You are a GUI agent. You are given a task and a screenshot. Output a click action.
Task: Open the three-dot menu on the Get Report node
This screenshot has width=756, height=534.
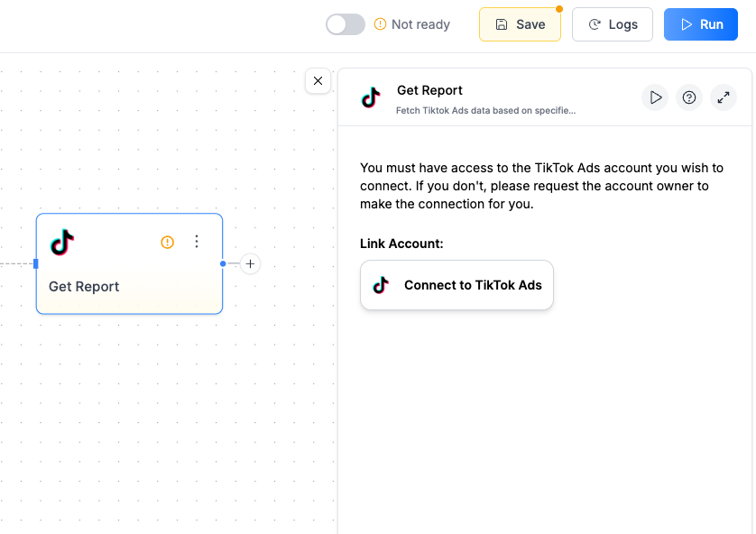(x=197, y=242)
